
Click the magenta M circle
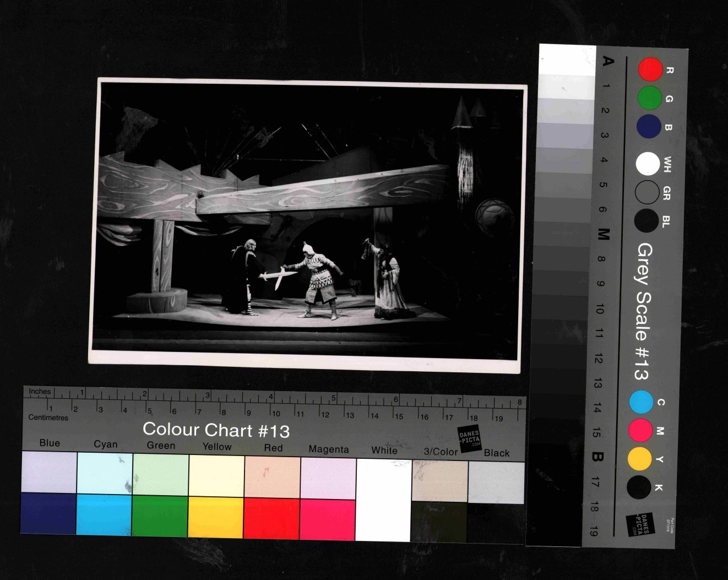(640, 430)
